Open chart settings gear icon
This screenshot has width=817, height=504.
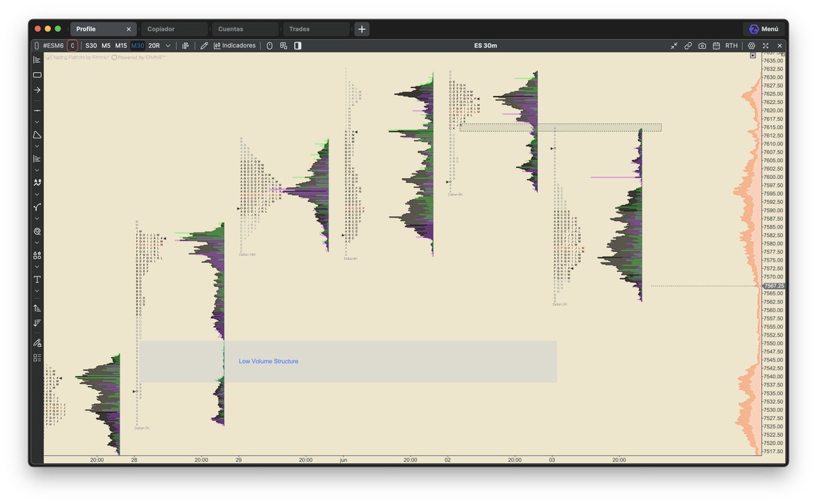point(752,46)
